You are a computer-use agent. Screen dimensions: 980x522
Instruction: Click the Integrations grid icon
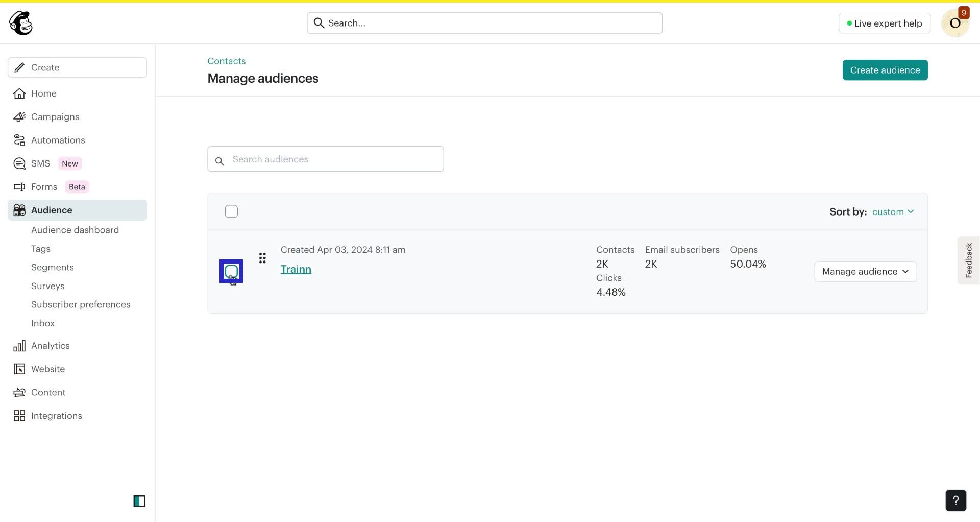click(19, 415)
